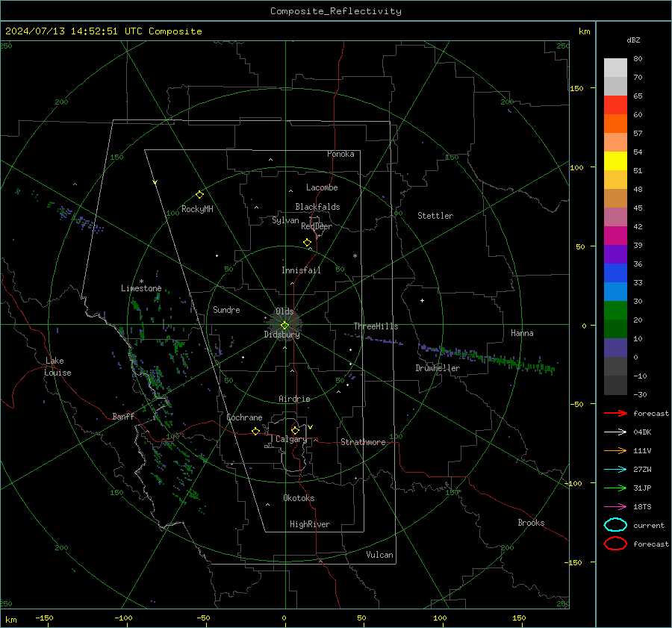Viewport: 672px width, 628px height.
Task: Click the Blackfalds label
Action: [317, 207]
